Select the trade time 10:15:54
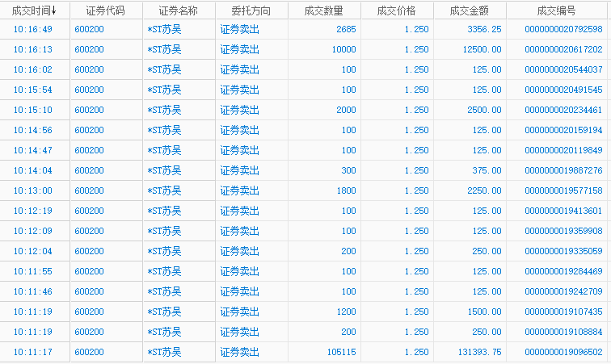The image size is (611, 364). [32, 90]
